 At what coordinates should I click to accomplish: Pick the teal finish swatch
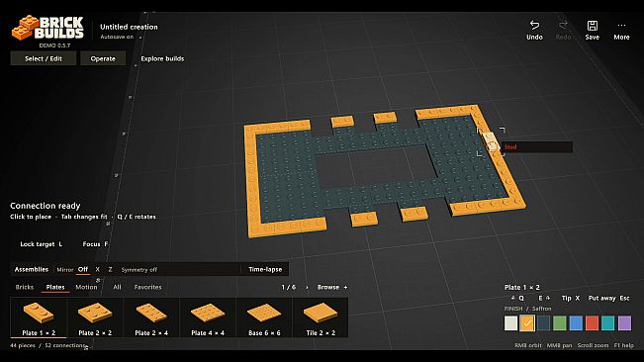point(608,323)
